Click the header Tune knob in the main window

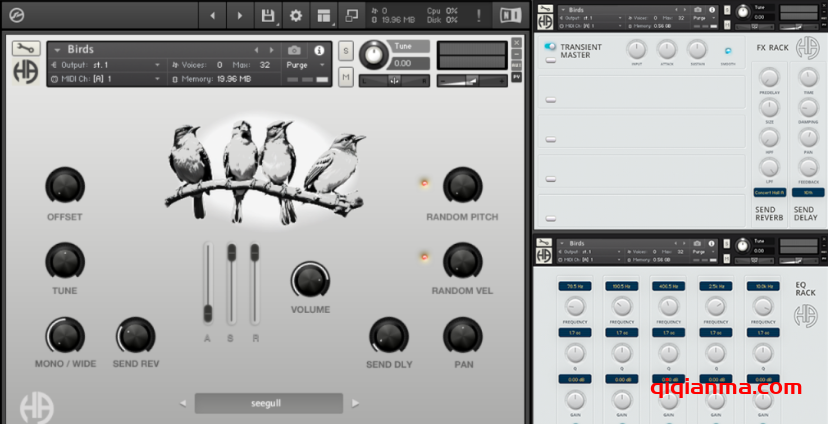[x=374, y=54]
